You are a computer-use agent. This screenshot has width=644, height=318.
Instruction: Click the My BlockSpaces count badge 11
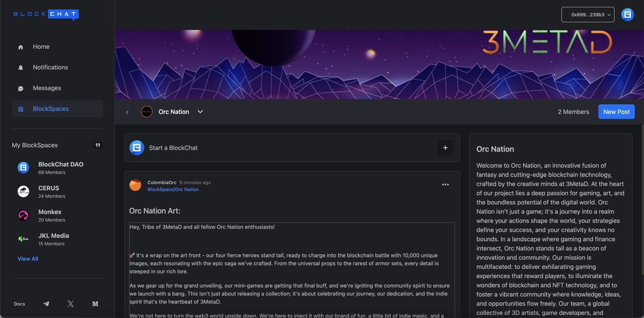click(x=97, y=145)
